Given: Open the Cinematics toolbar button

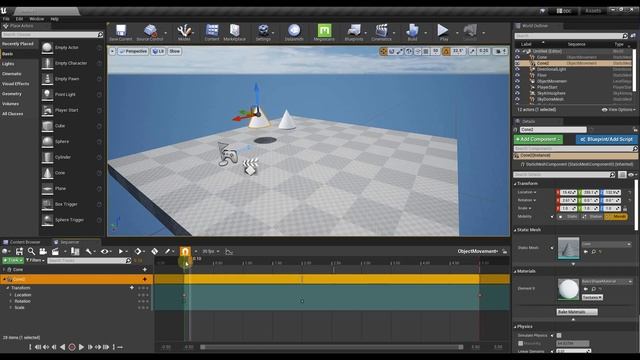Looking at the screenshot, I should [x=382, y=33].
